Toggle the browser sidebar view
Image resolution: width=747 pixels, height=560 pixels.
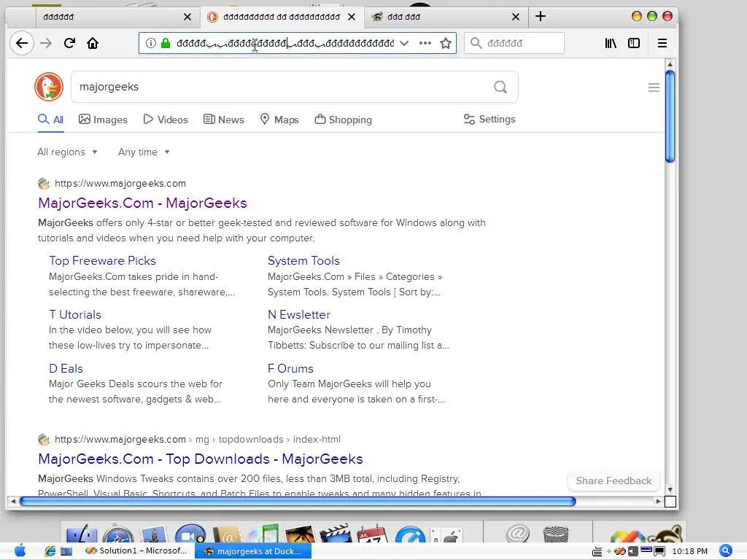point(634,43)
